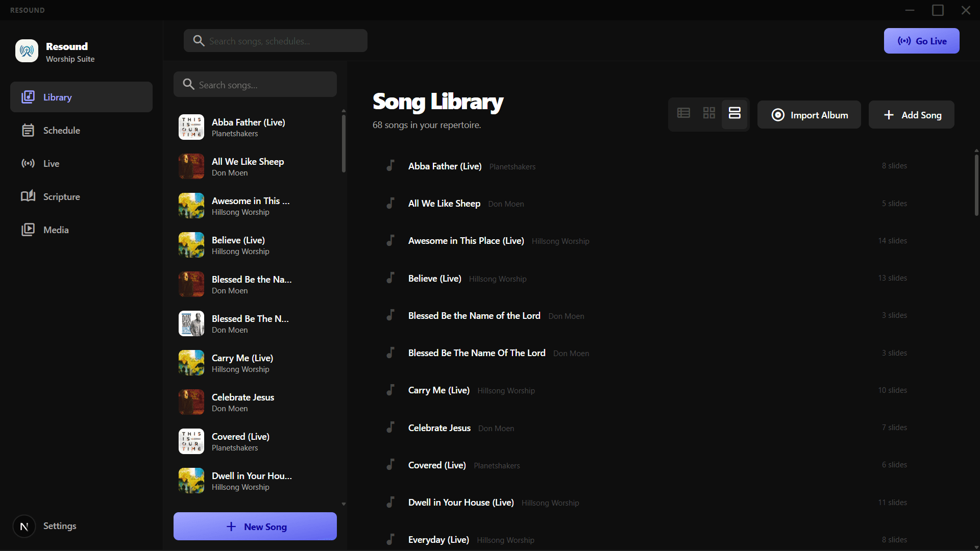Focus the global Search songs, schedules field
Screen dimensions: 980x551
275,41
